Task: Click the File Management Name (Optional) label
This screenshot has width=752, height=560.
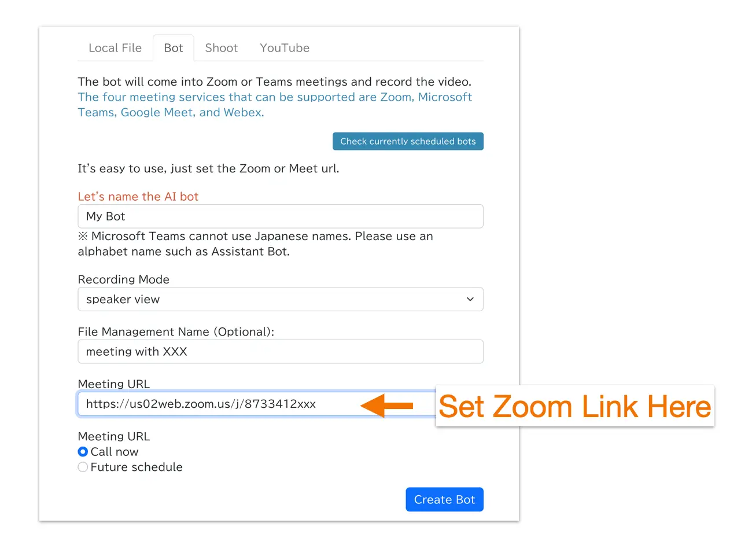Action: point(175,331)
